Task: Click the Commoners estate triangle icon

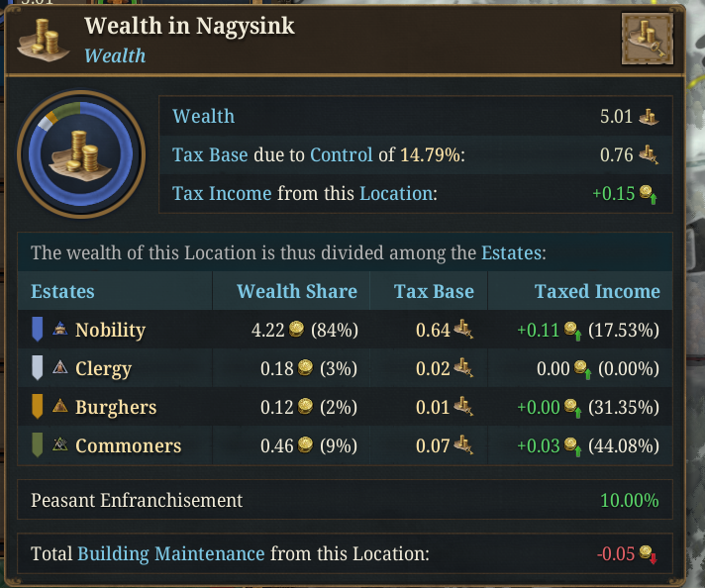Action: (60, 445)
